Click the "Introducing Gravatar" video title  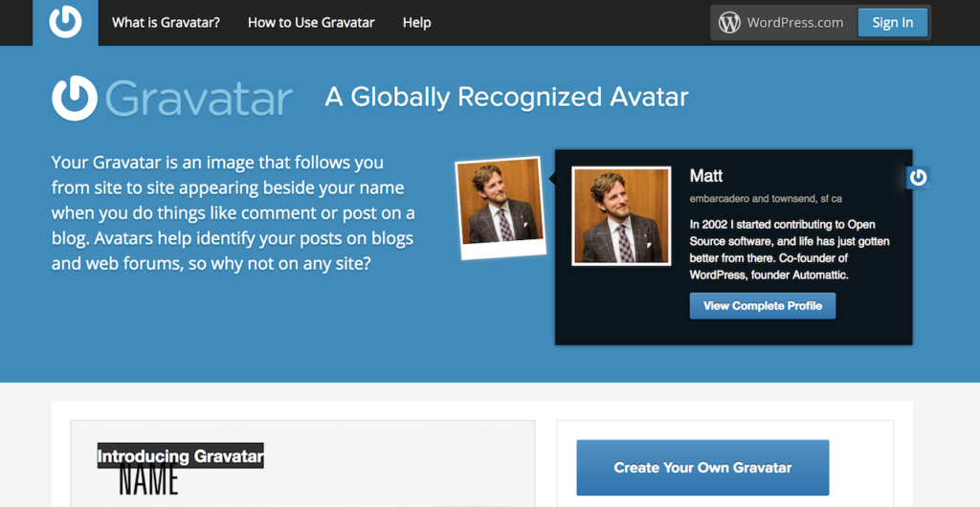180,456
